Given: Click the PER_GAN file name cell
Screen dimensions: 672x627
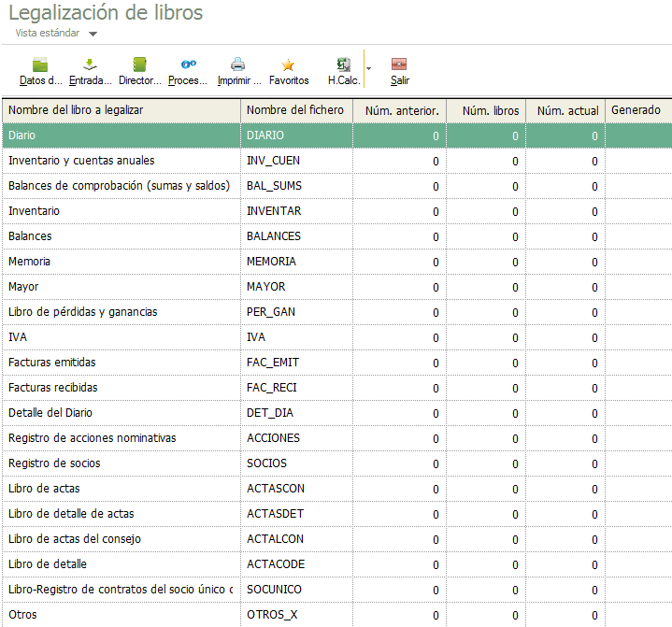Looking at the screenshot, I should click(296, 312).
